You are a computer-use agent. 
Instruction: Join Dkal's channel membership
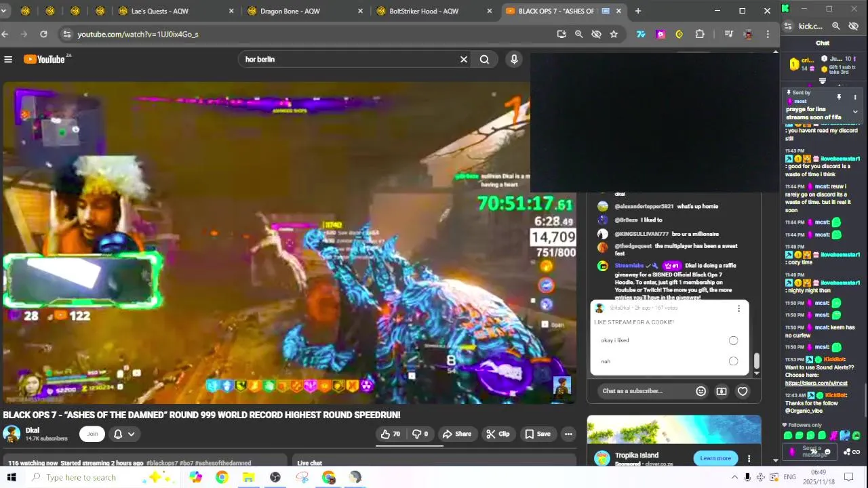tap(92, 434)
